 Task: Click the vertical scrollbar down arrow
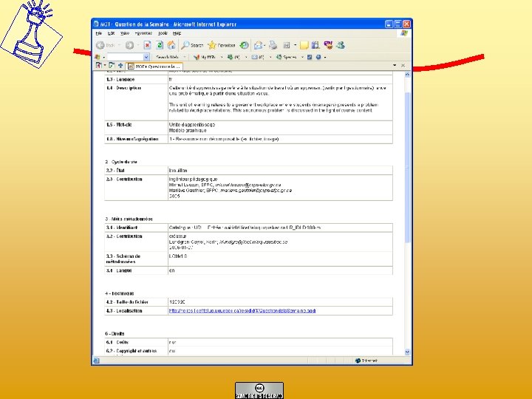pyautogui.click(x=407, y=352)
